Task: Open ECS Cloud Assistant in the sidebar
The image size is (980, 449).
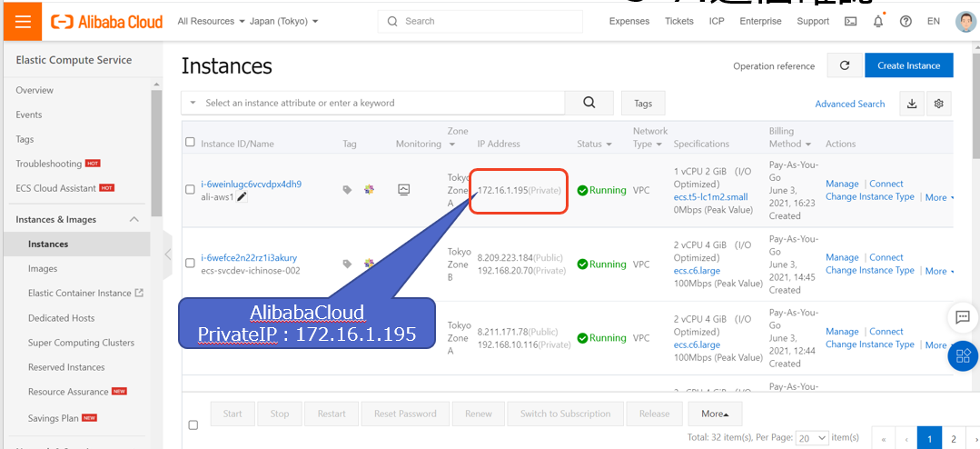Action: 55,188
